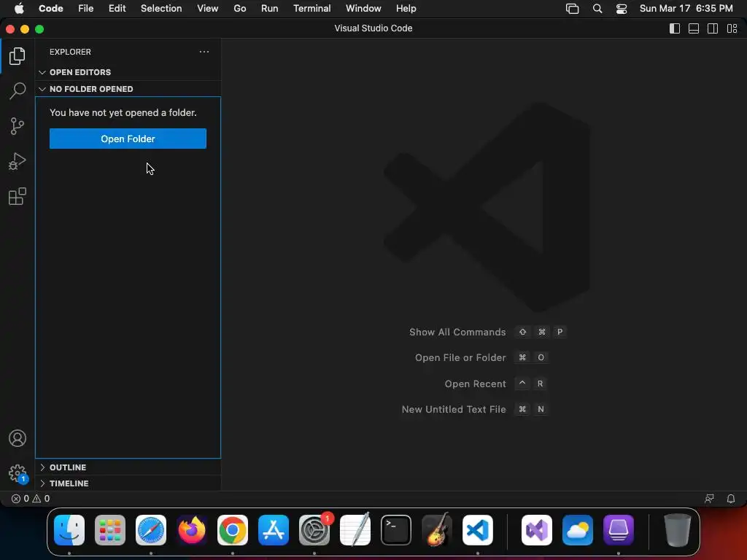Toggle the primary side bar layout icon
Viewport: 747px width, 560px height.
click(675, 28)
